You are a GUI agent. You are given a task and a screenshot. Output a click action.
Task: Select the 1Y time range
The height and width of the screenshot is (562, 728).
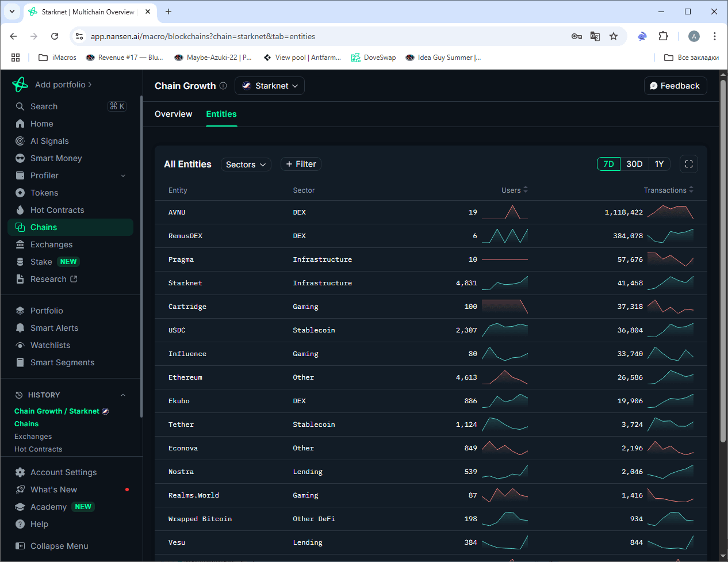point(660,164)
